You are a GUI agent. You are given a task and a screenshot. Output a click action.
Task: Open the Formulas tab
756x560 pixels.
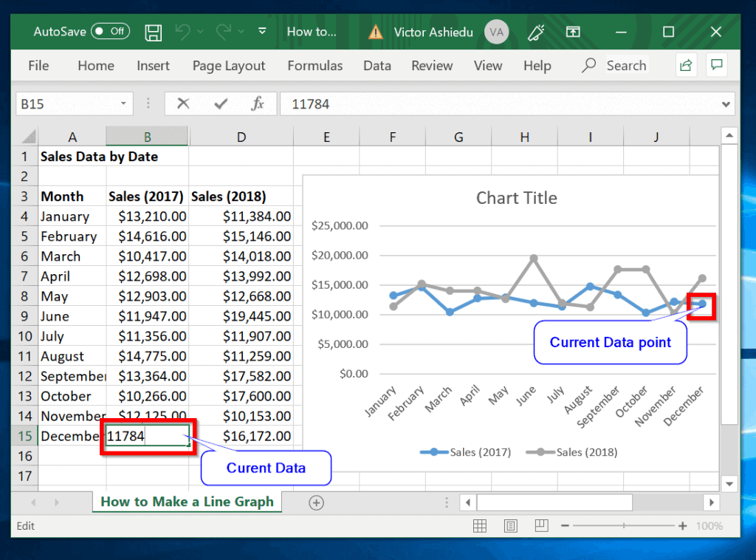(315, 65)
